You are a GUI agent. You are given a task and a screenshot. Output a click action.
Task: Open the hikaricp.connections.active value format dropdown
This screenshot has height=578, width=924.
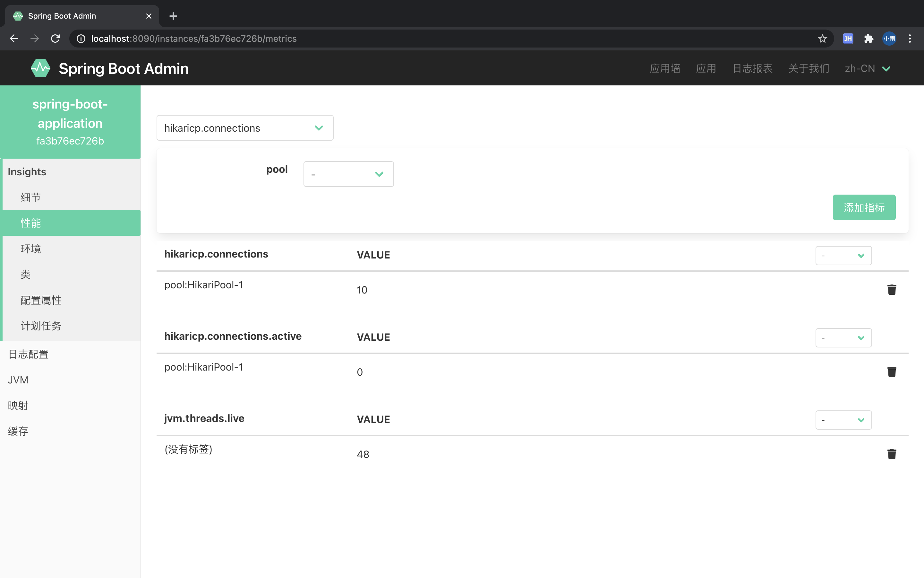tap(843, 337)
